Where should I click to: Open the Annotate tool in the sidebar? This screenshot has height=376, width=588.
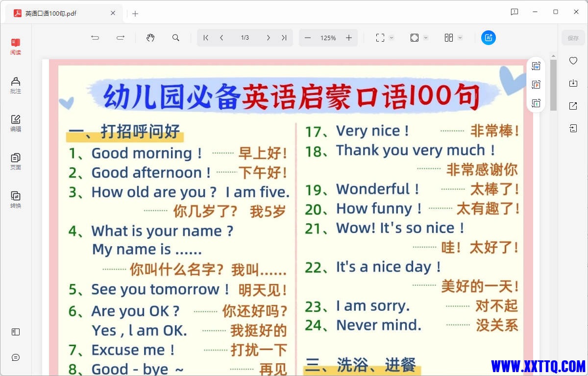click(x=16, y=85)
